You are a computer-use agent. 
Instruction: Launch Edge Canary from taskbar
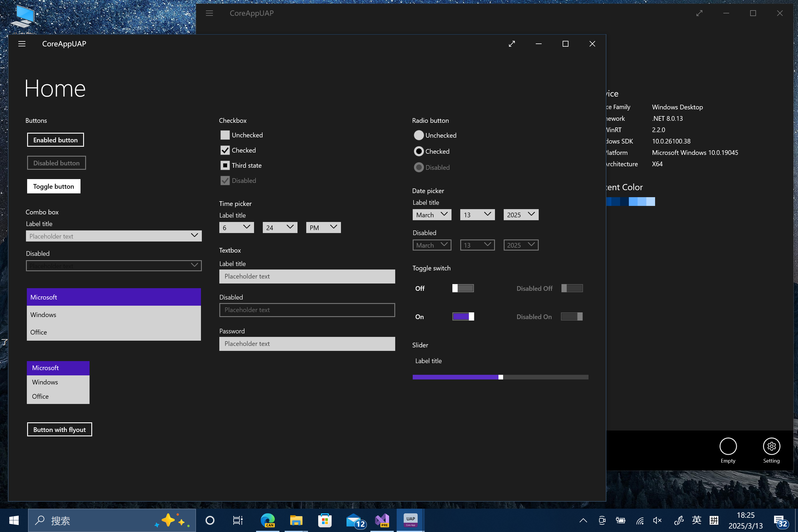[x=268, y=520]
